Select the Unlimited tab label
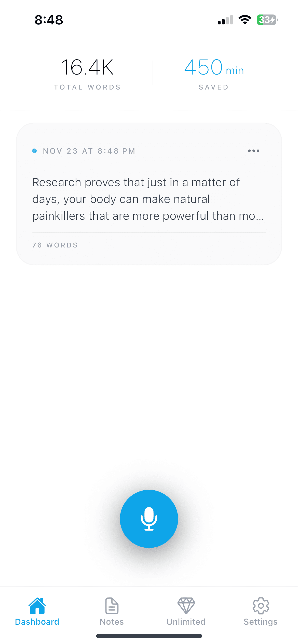The width and height of the screenshot is (298, 644). pyautogui.click(x=186, y=622)
